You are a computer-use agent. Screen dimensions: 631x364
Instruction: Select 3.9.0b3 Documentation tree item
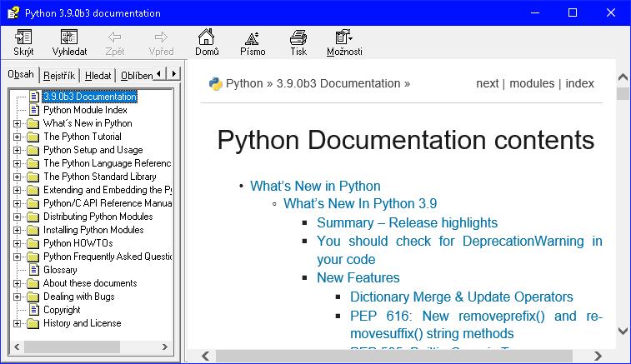pos(90,97)
